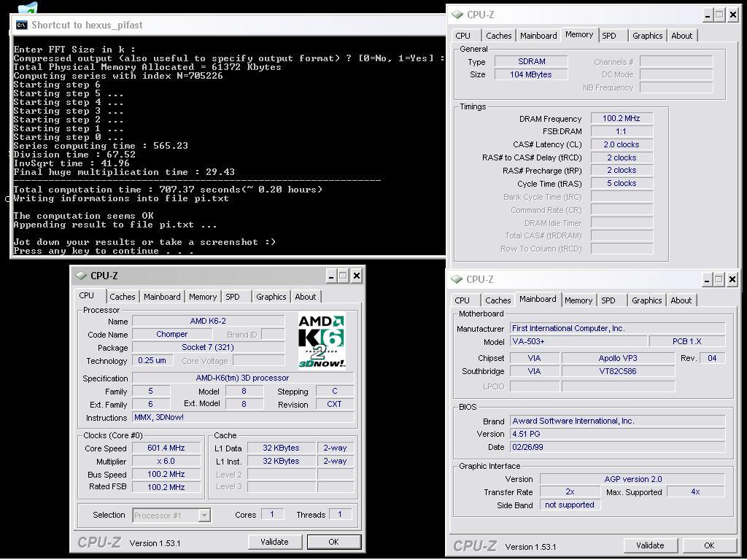Image resolution: width=747 pixels, height=560 pixels.
Task: Click the BIOS Brand Award Software International
Action: 617,421
